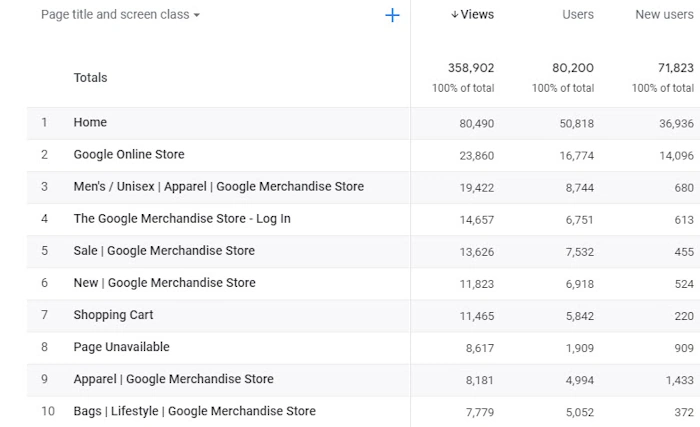This screenshot has width=700, height=427.
Task: Select the 100% of total under Views
Action: 463,88
